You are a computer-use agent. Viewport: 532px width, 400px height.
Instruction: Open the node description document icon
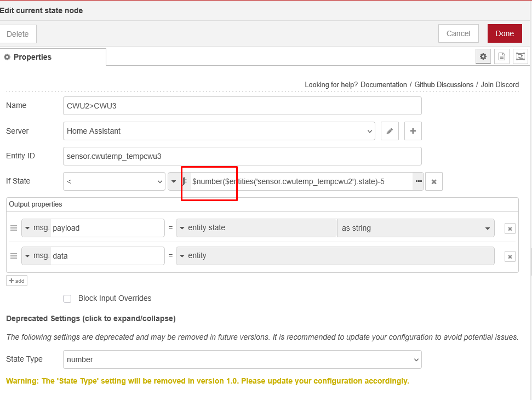(x=501, y=56)
